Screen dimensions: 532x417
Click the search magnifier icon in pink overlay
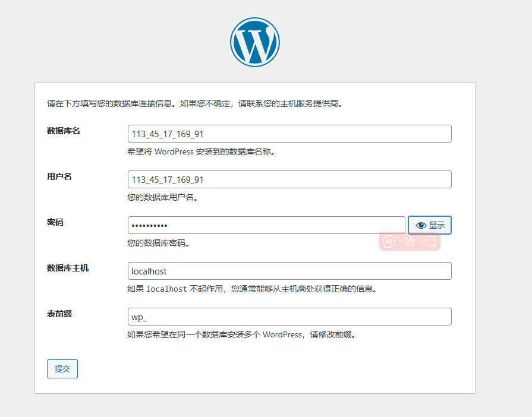430,242
